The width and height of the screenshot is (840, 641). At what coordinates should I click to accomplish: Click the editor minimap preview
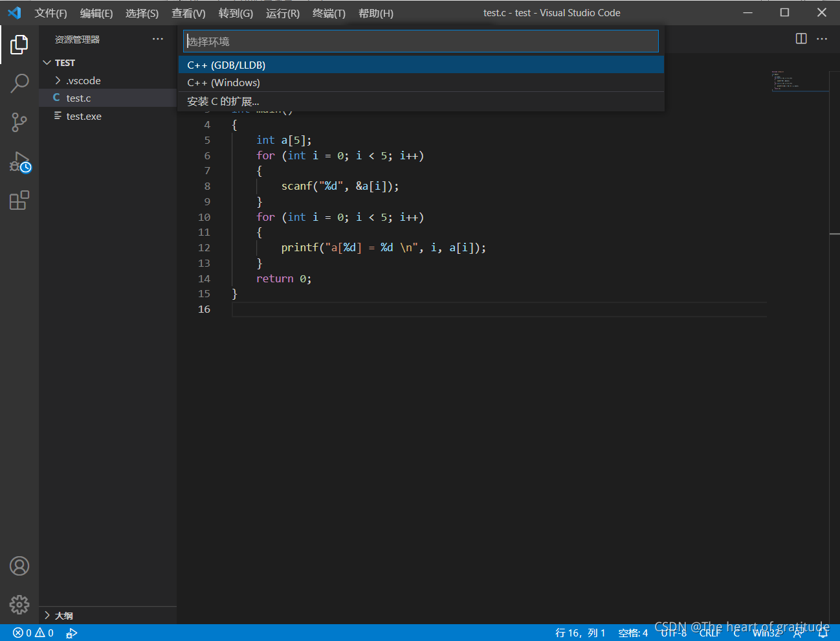coord(800,82)
